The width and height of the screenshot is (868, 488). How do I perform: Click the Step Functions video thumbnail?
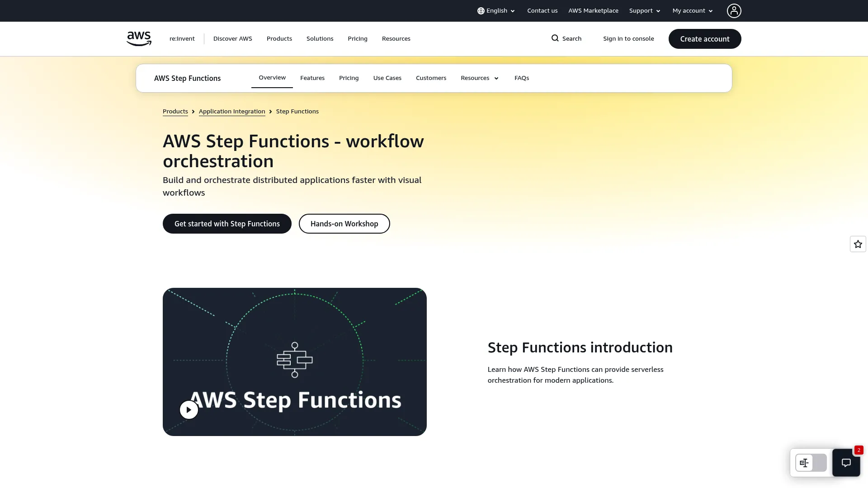(x=294, y=362)
